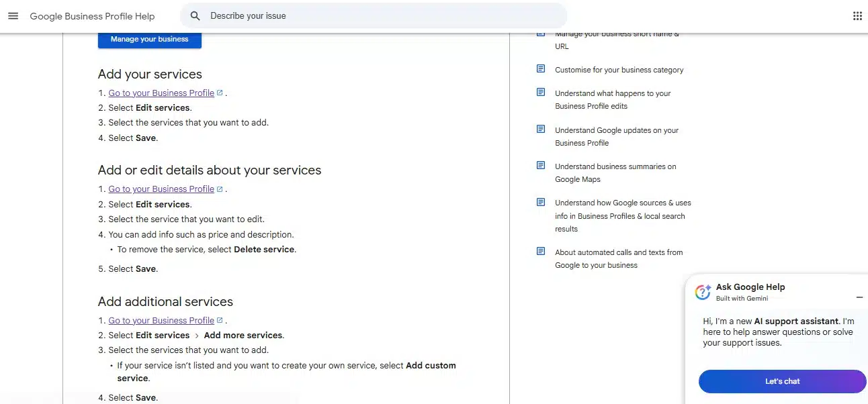Click the price and description step text
Image resolution: width=868 pixels, height=404 pixels.
point(201,235)
